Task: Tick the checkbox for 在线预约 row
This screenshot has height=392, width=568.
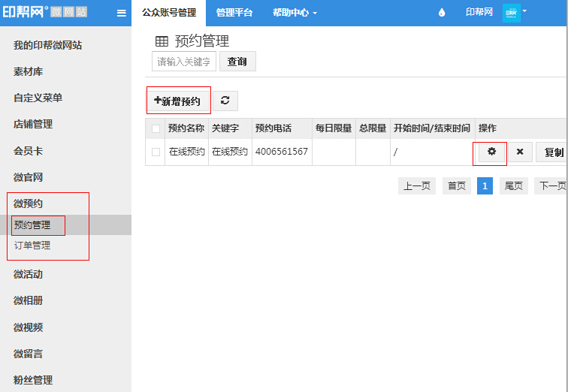Action: coord(156,152)
